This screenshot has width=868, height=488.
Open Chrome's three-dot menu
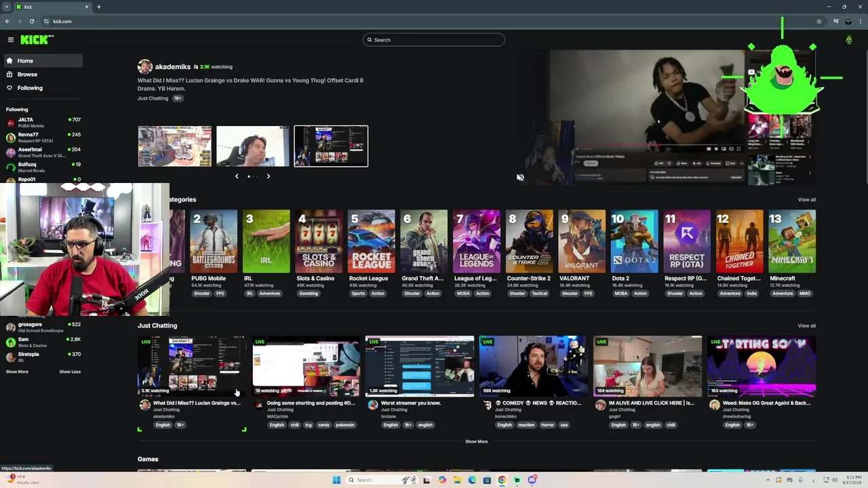click(860, 21)
